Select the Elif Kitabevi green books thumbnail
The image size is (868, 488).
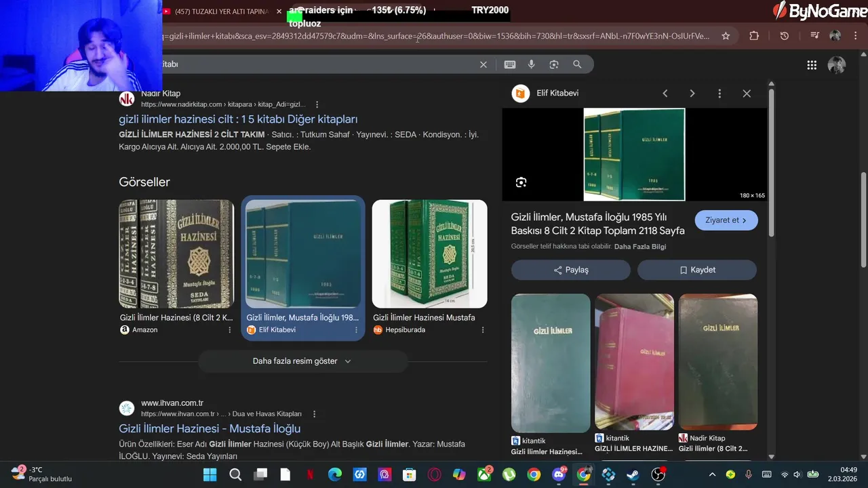303,253
